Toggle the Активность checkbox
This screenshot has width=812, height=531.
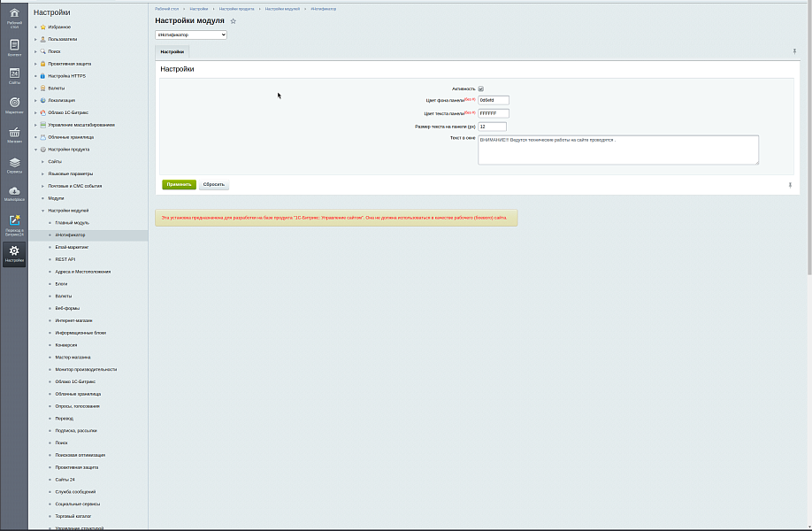(x=481, y=88)
